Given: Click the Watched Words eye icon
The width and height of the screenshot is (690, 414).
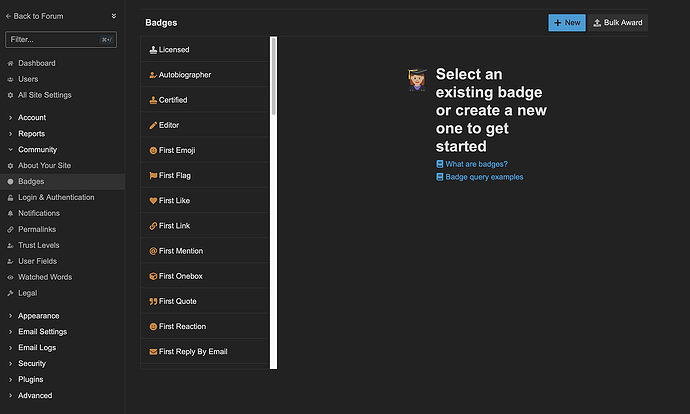Looking at the screenshot, I should (10, 277).
